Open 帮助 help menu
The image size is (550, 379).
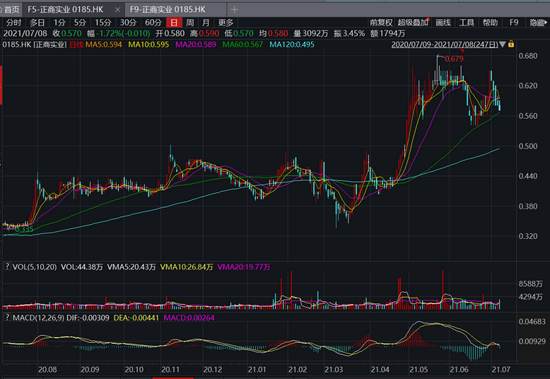click(x=490, y=23)
